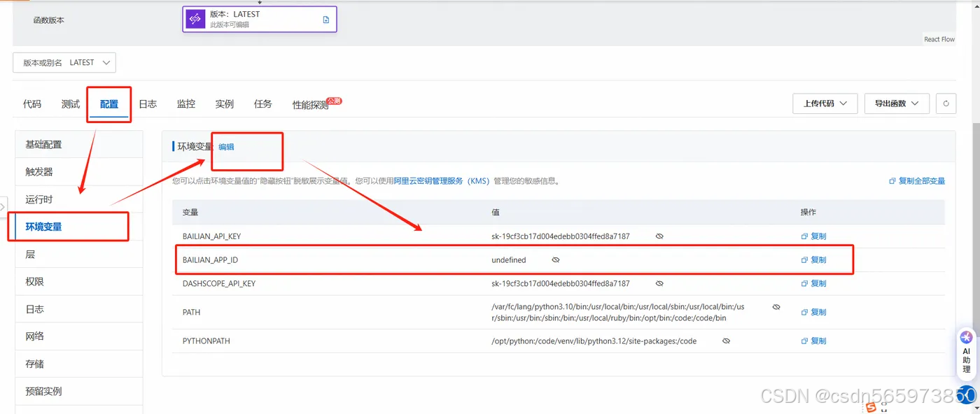Click the AI 助理 assistant icon
This screenshot has height=414, width=980.
(x=967, y=353)
